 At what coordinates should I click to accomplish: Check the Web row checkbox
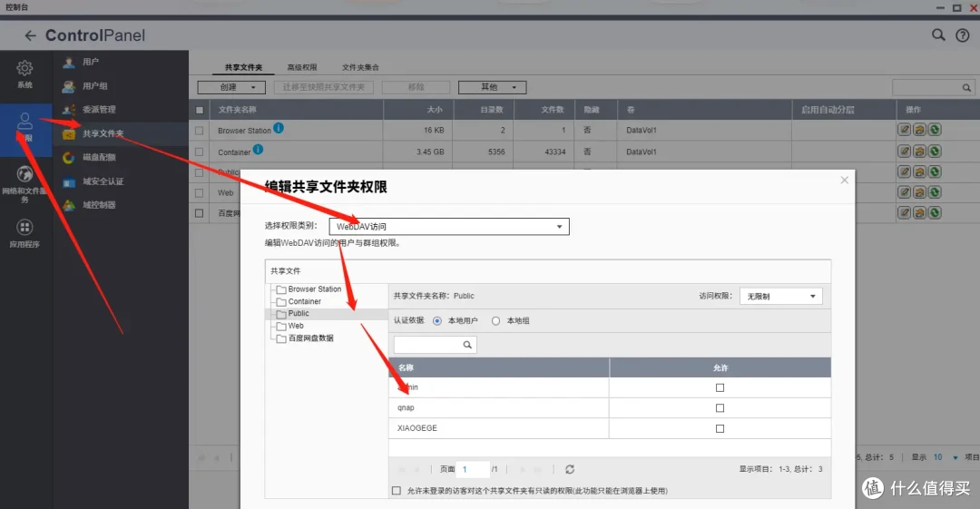coord(199,193)
